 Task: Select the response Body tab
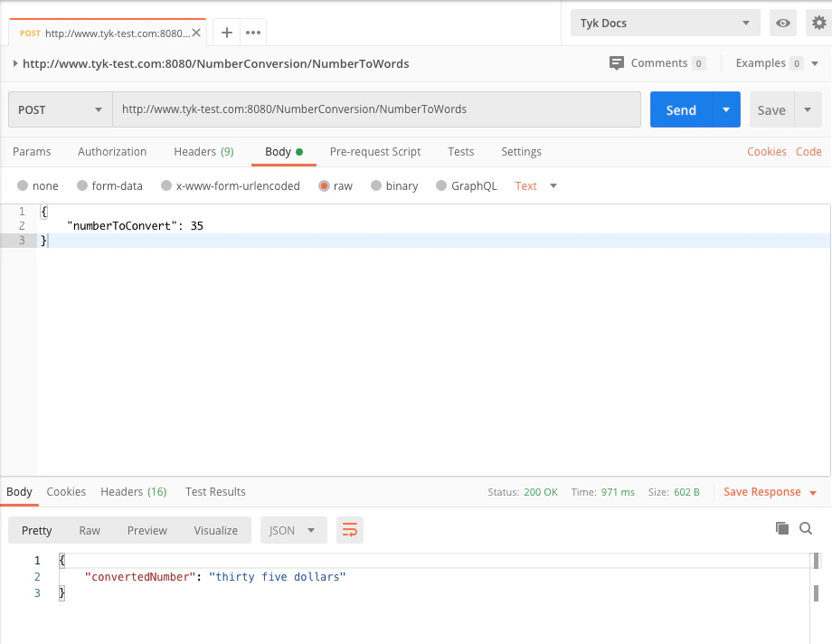point(19,492)
